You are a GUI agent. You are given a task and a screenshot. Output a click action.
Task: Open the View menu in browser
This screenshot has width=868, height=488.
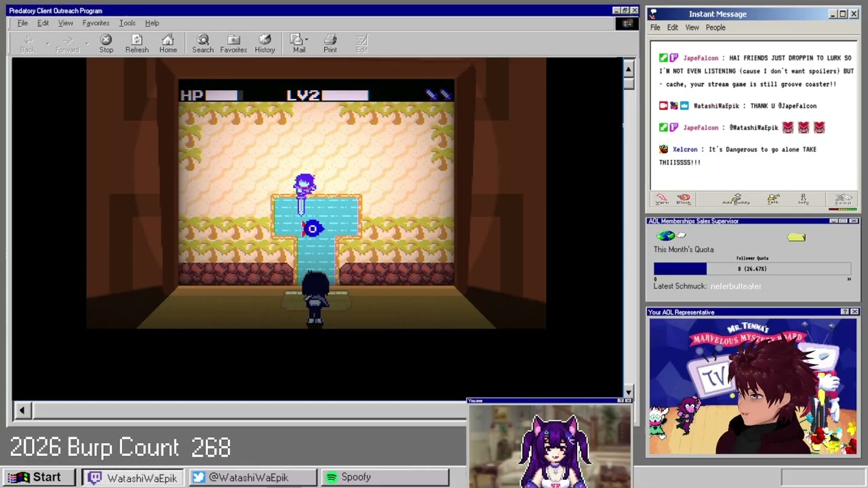click(65, 23)
